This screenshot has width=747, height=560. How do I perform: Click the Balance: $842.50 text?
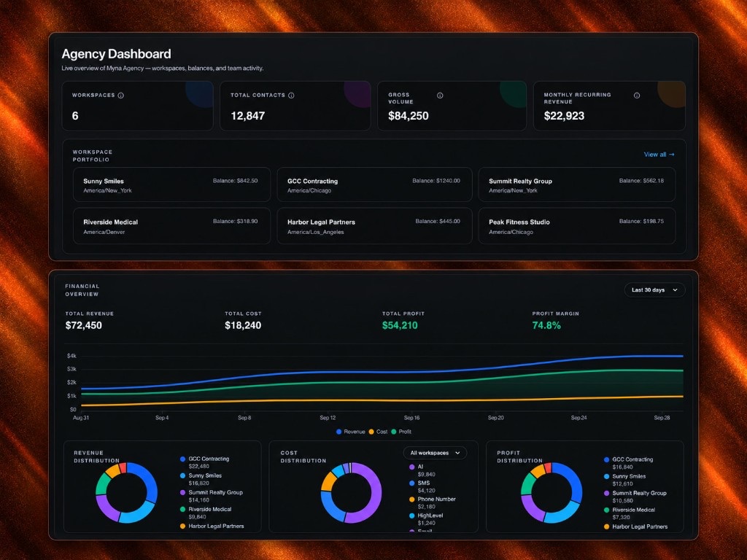click(236, 181)
